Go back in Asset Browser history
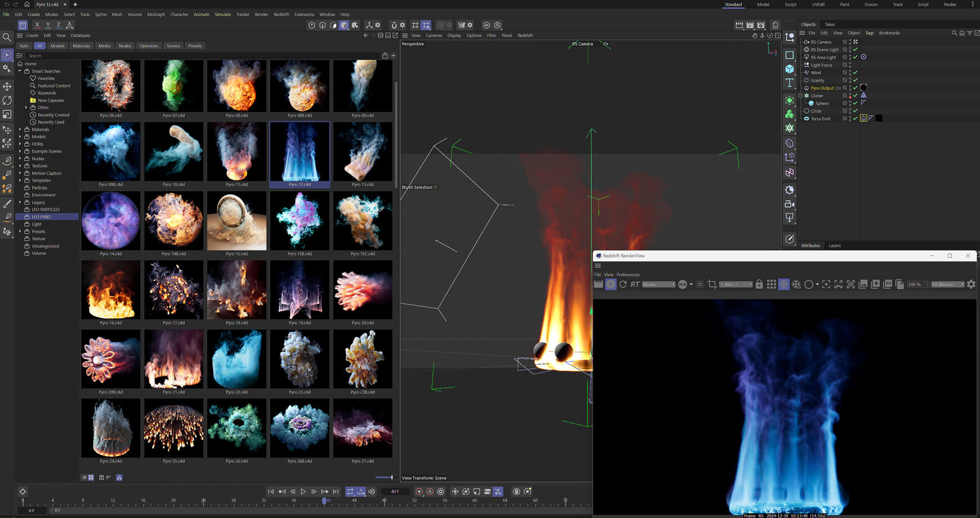 (366, 36)
